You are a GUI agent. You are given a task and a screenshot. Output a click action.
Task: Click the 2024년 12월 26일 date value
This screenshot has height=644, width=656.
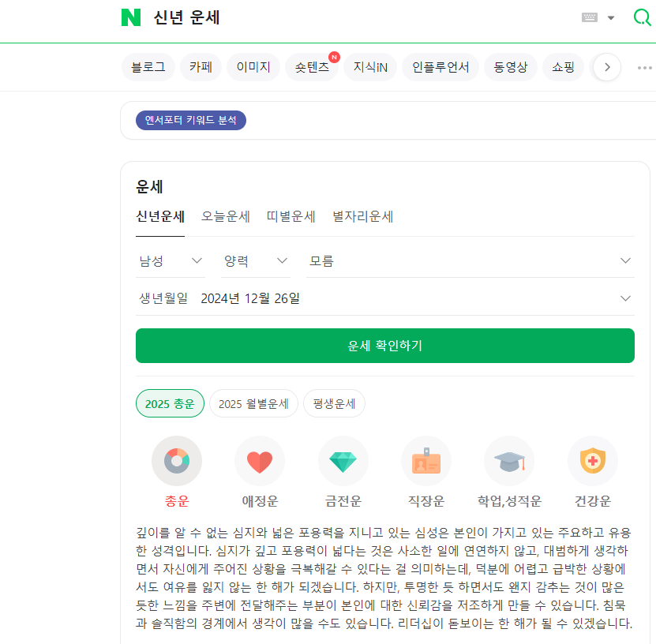click(x=250, y=298)
